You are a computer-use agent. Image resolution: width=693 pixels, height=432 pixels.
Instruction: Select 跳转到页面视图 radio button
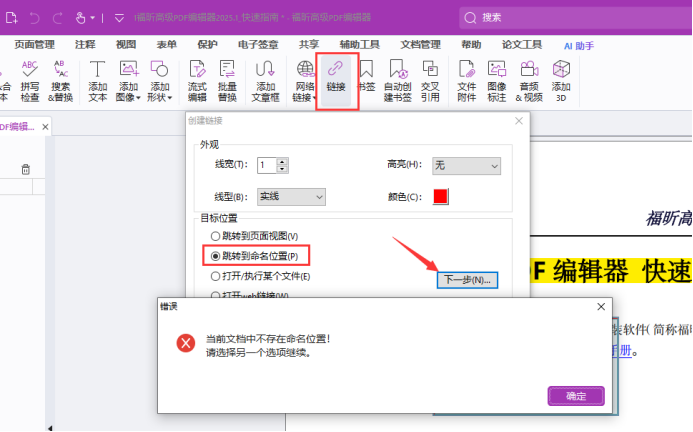click(x=215, y=235)
